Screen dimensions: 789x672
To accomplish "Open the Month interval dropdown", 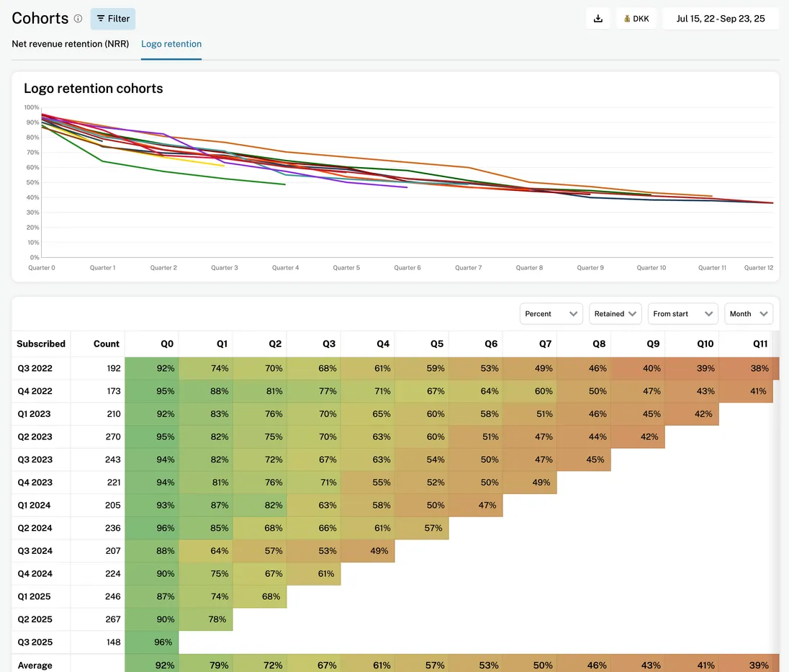I will [x=749, y=314].
